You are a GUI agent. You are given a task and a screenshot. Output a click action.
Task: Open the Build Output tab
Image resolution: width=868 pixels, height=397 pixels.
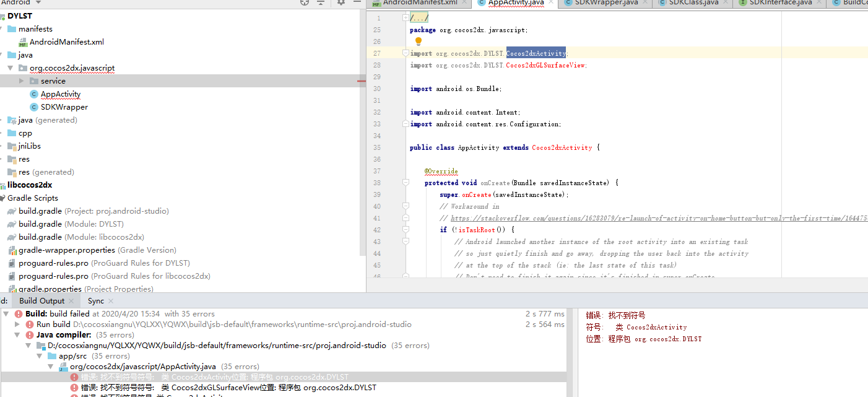41,301
